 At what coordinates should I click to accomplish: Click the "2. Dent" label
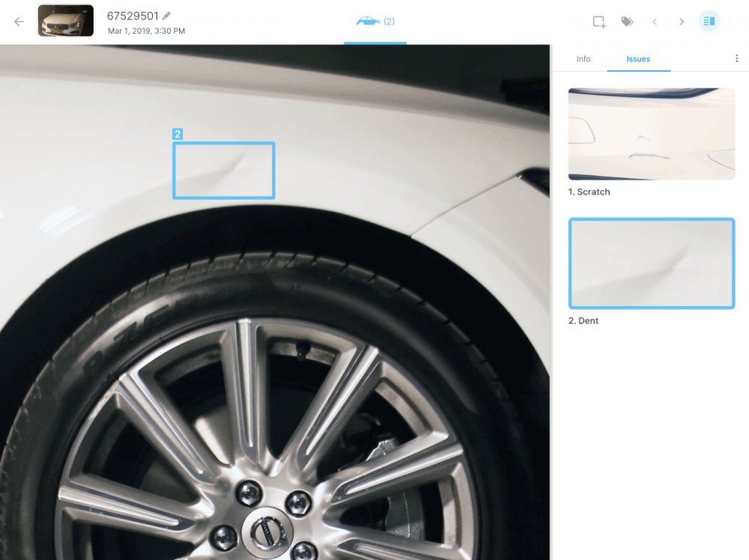[x=583, y=321]
